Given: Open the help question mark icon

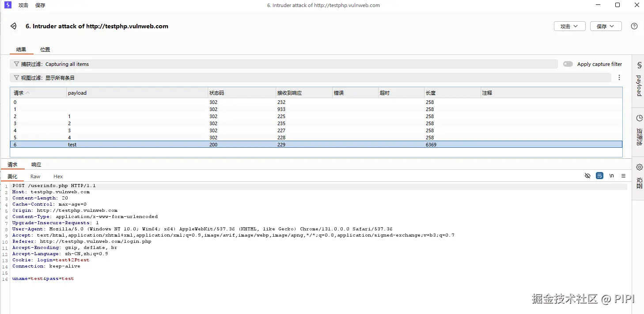Looking at the screenshot, I should [x=634, y=26].
